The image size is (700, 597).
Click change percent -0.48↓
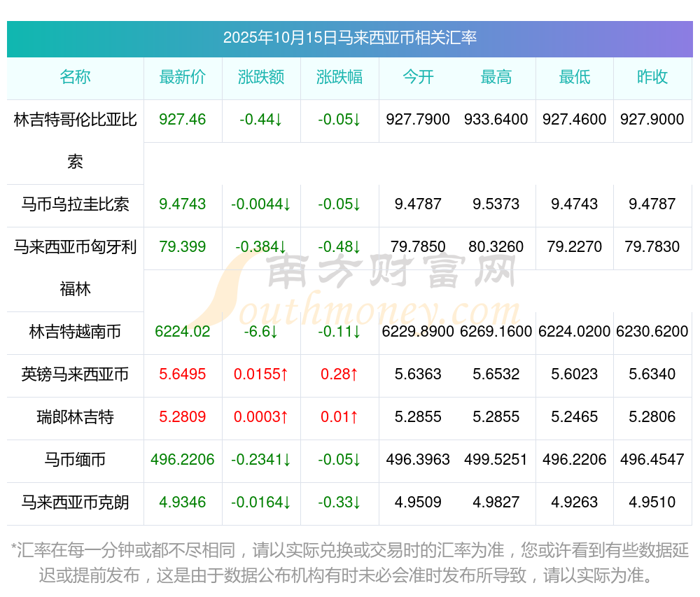pyautogui.click(x=339, y=247)
